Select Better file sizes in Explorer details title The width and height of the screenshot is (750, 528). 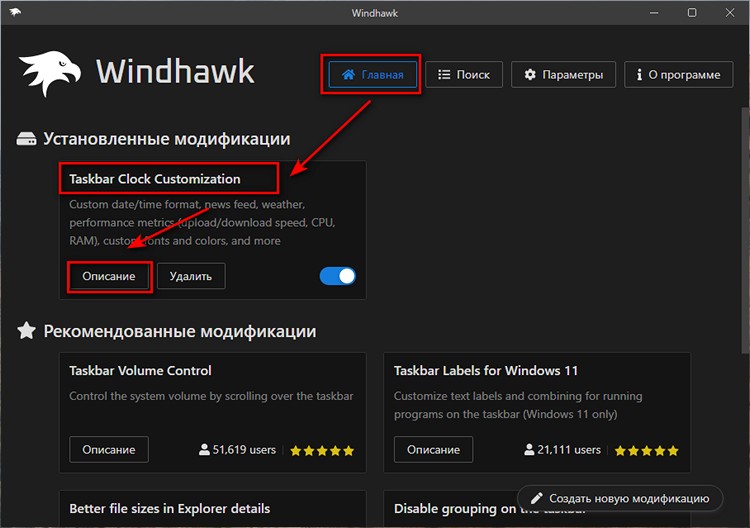pyautogui.click(x=170, y=508)
